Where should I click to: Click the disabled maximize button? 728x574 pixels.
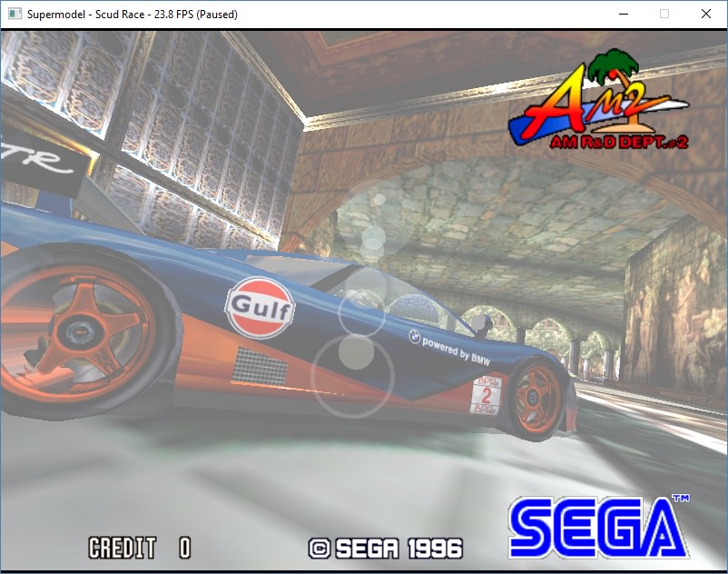pyautogui.click(x=664, y=14)
